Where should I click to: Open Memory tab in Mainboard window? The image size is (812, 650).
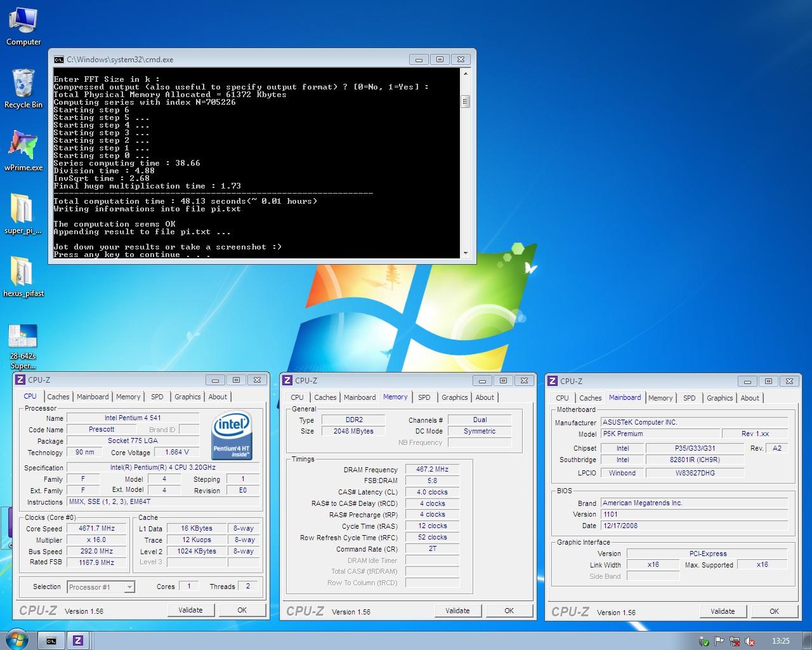660,398
